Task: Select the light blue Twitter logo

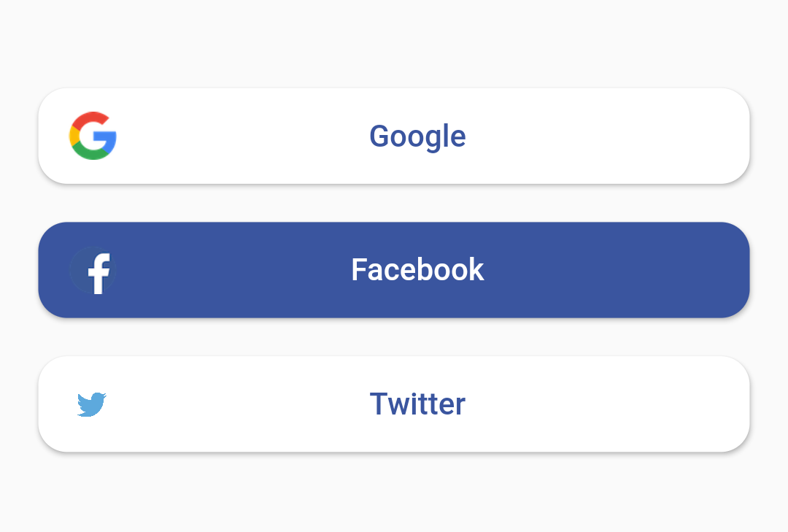Action: [x=92, y=404]
